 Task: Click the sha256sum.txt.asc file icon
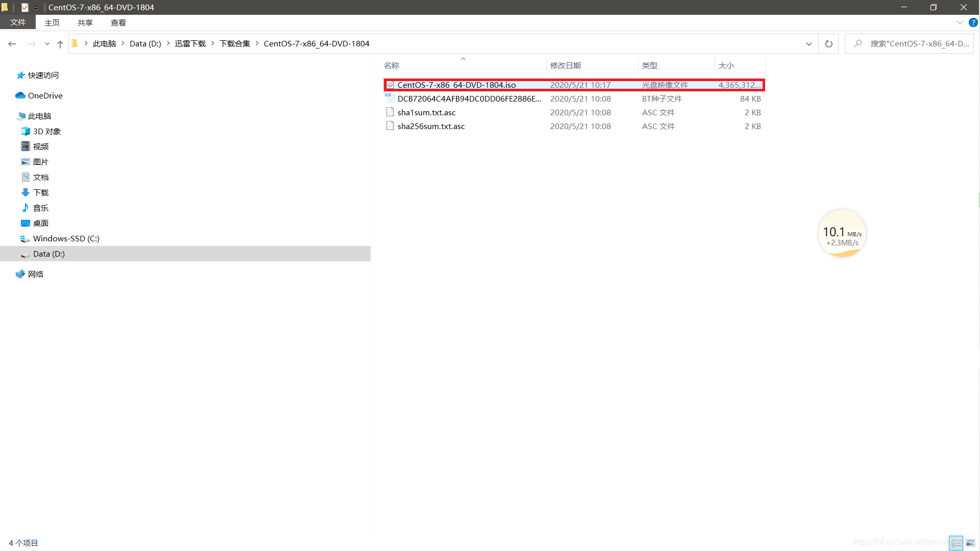[390, 126]
